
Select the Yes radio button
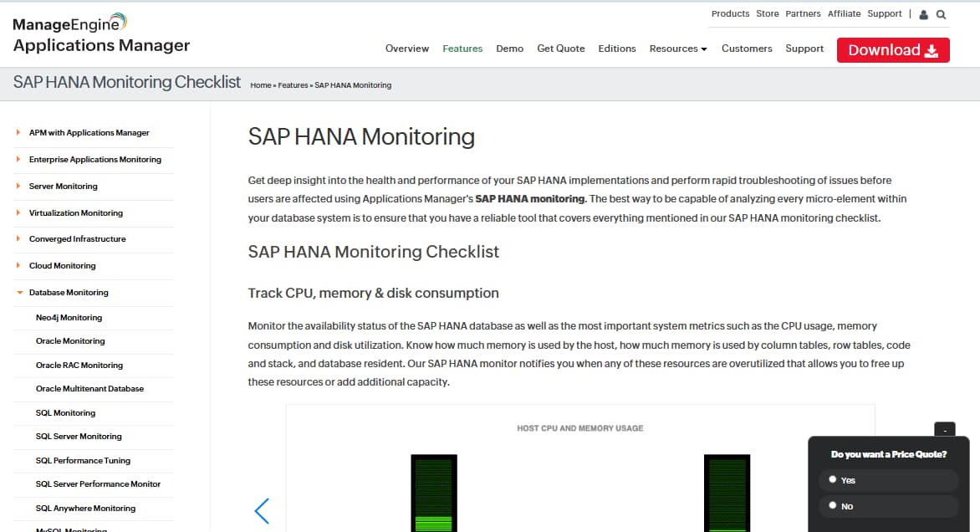[x=833, y=479]
